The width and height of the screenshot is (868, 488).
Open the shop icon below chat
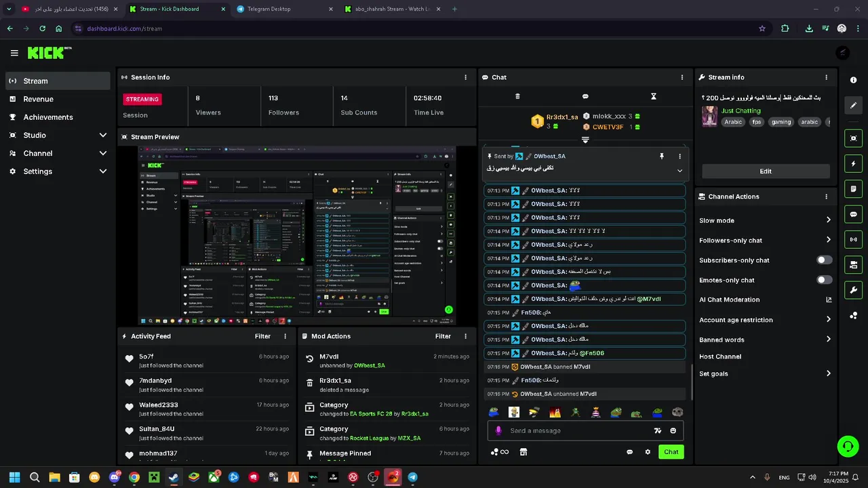[523, 452]
